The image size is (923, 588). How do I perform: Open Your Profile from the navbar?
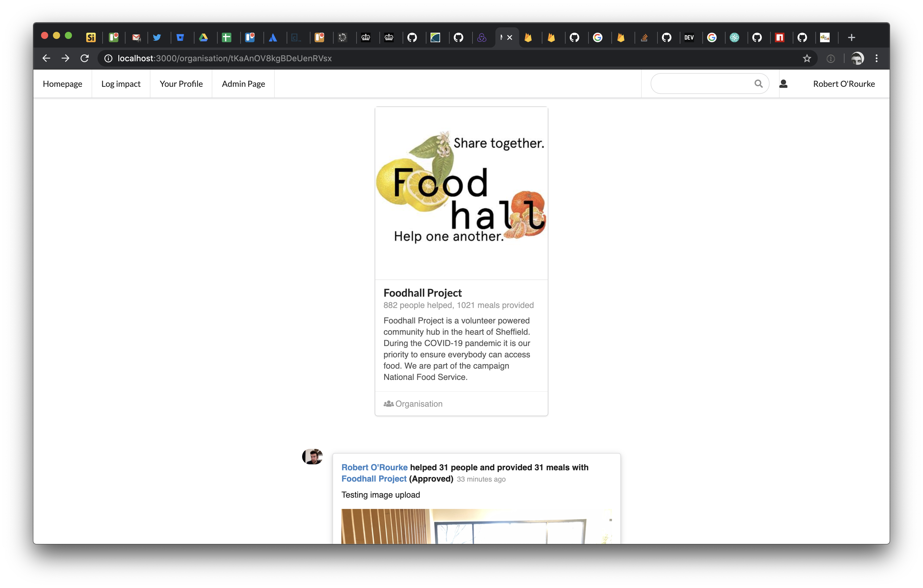point(181,84)
